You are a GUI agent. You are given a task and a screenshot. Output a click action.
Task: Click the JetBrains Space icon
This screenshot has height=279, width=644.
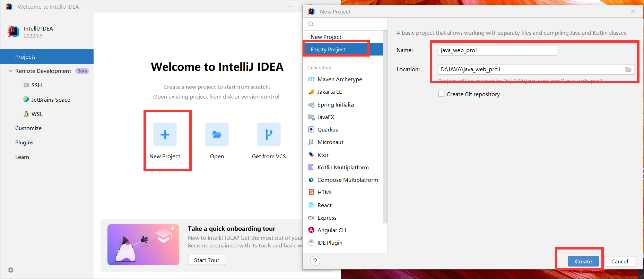point(26,99)
